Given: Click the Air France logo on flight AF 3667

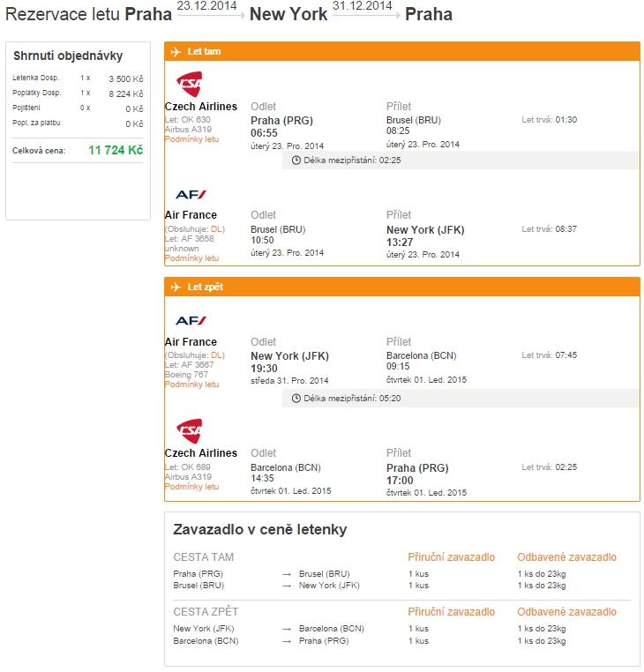Looking at the screenshot, I should coord(191,321).
